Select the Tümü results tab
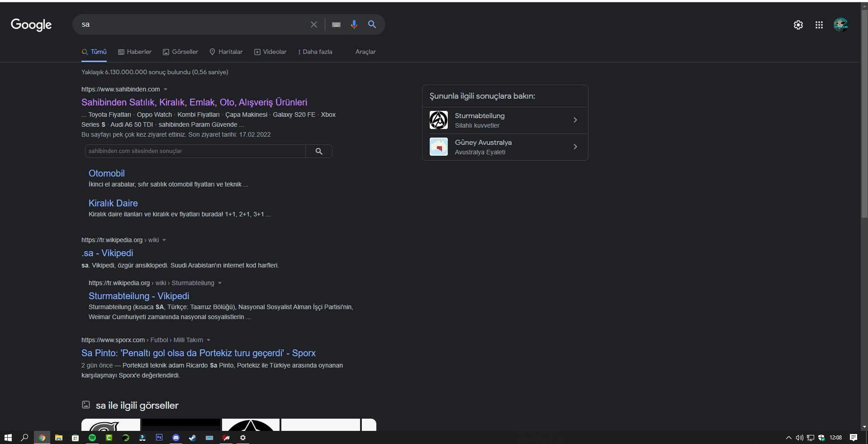 coord(94,52)
